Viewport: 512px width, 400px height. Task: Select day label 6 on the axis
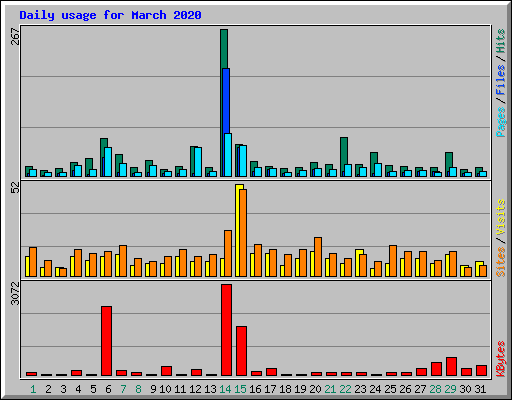coord(108,389)
